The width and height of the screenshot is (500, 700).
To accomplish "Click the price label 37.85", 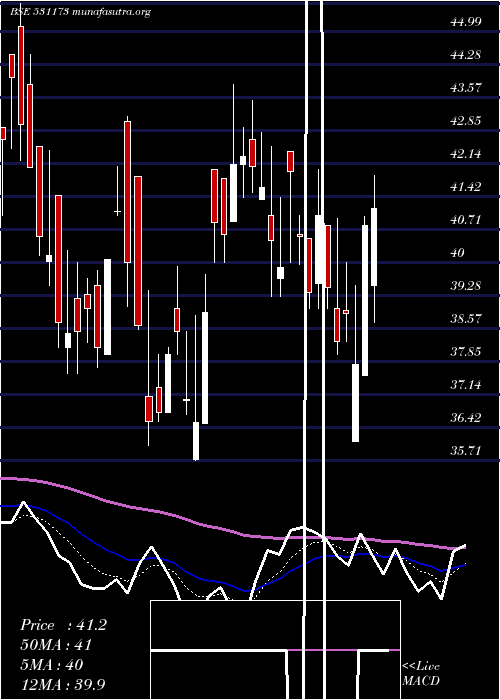I will point(466,352).
